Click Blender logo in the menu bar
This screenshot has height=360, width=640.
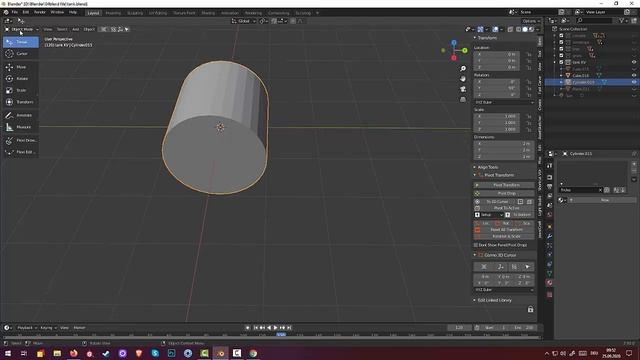[x=6, y=12]
